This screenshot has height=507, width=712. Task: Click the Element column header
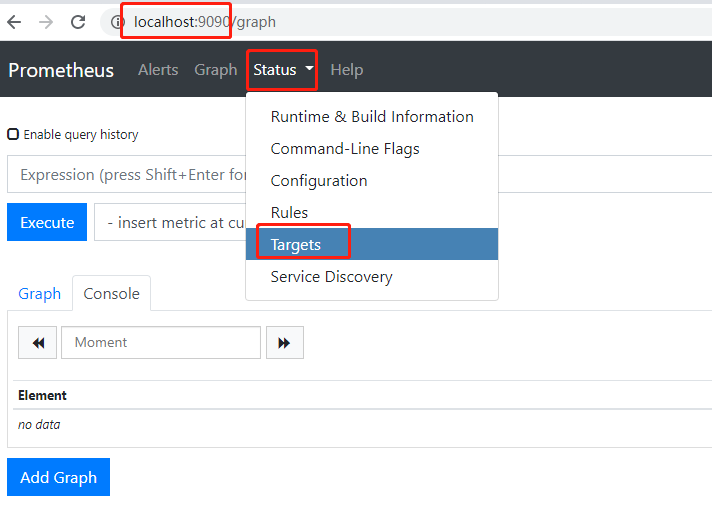point(42,395)
